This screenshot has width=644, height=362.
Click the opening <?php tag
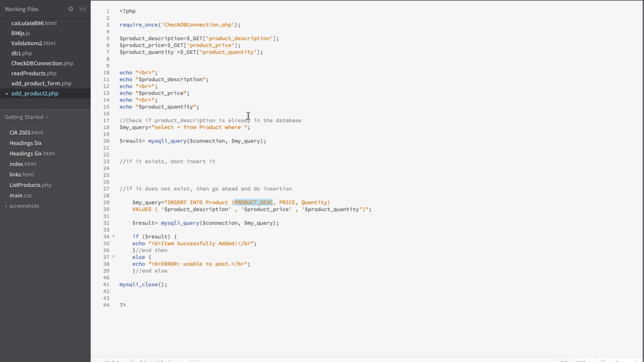128,11
